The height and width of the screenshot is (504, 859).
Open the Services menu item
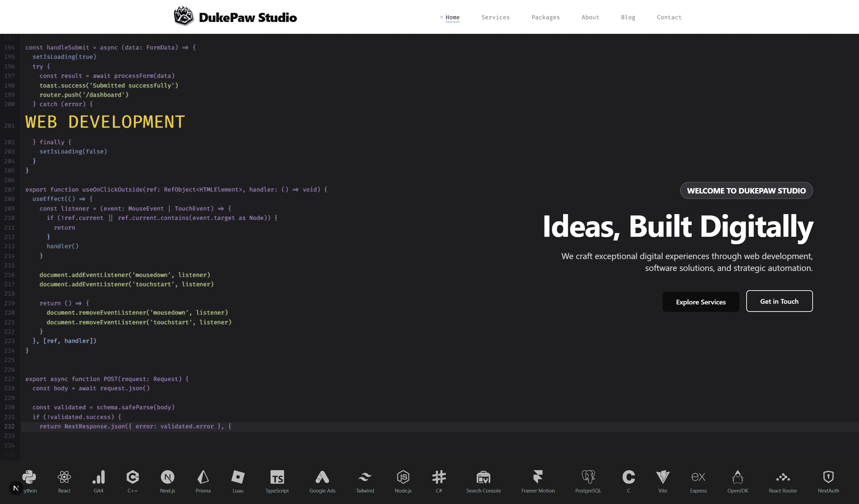(496, 17)
